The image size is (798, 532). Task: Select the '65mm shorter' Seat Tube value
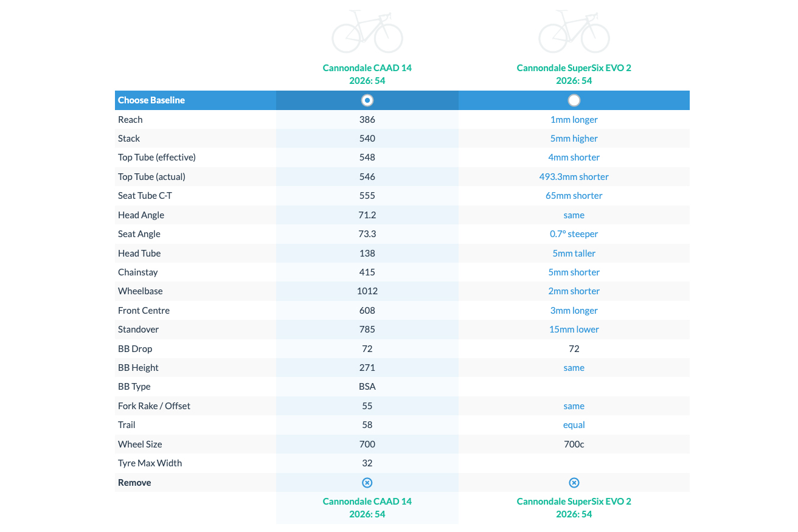tap(574, 196)
